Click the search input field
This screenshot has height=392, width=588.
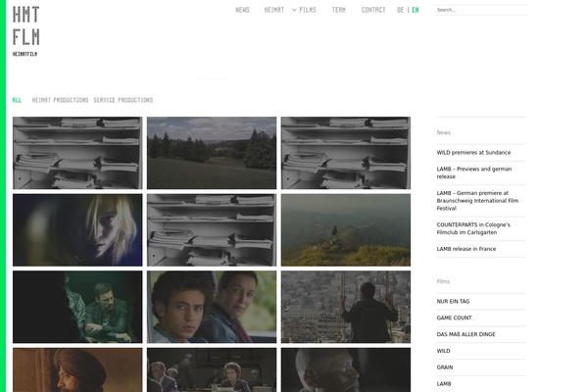click(x=480, y=10)
